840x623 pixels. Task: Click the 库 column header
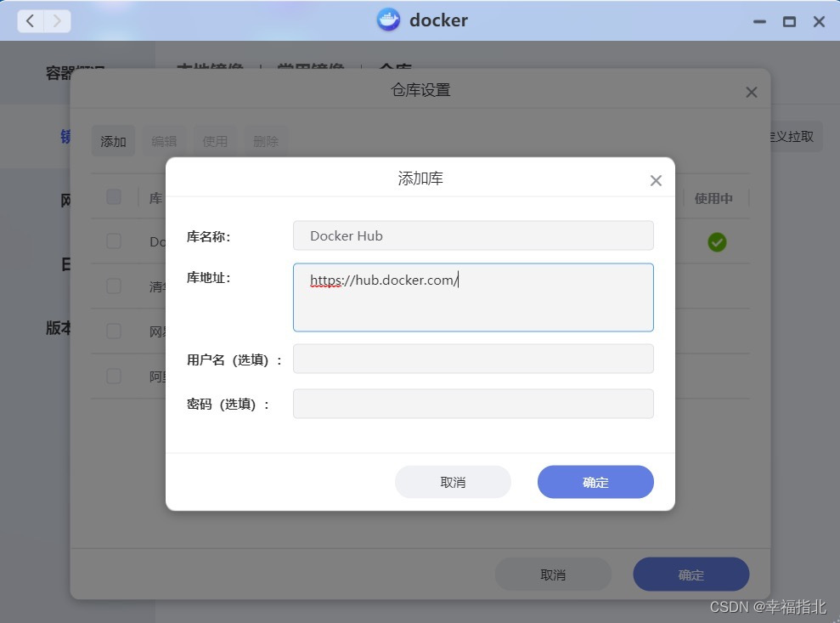[155, 198]
